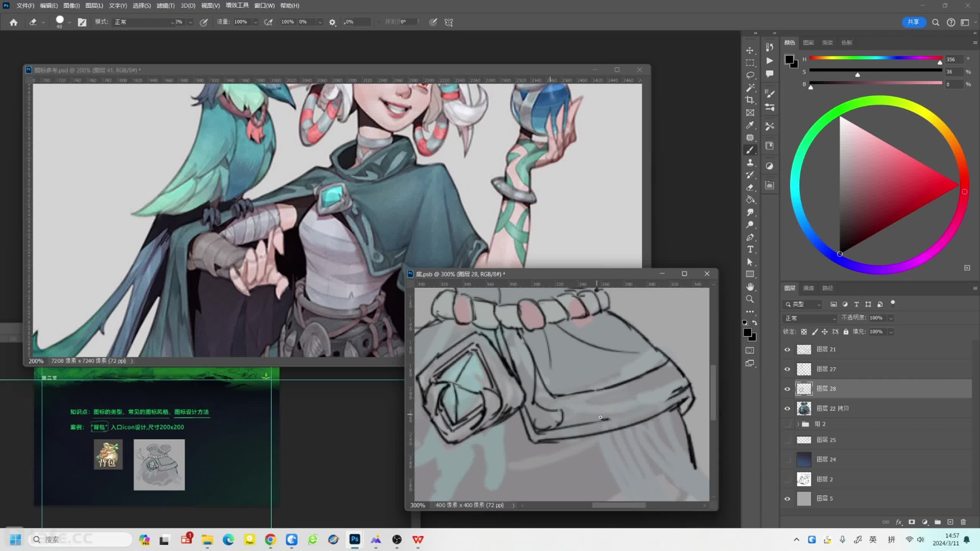Select the Clone Stamp tool
The image size is (980, 551).
[x=750, y=163]
